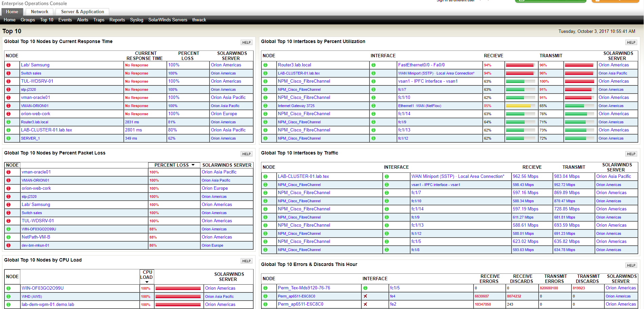Open Perm_Tex-Mds9120-76-76 node link

tap(304, 288)
